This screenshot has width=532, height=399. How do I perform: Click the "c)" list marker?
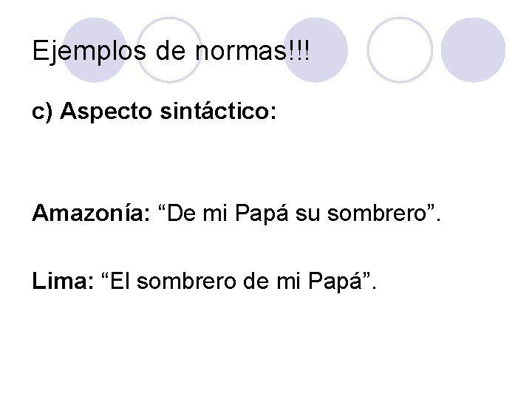coord(42,112)
